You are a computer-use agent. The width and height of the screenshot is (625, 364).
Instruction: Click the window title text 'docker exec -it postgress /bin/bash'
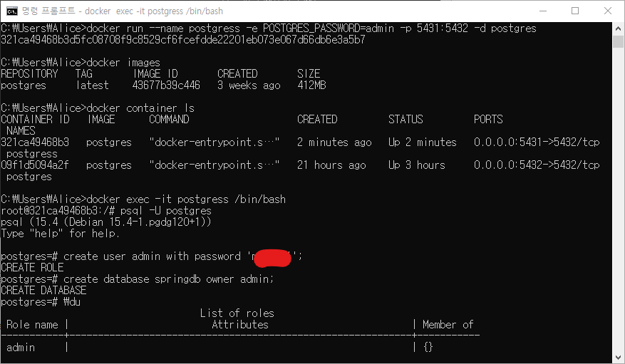click(154, 11)
